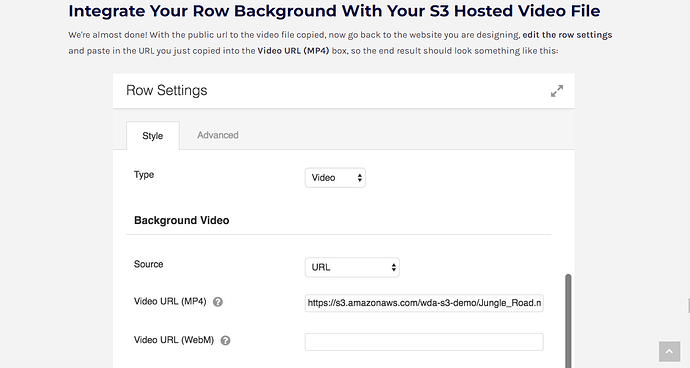Screen dimensions: 690x368
Task: Click the page scrollbar at the right edge
Action: [x=688, y=305]
